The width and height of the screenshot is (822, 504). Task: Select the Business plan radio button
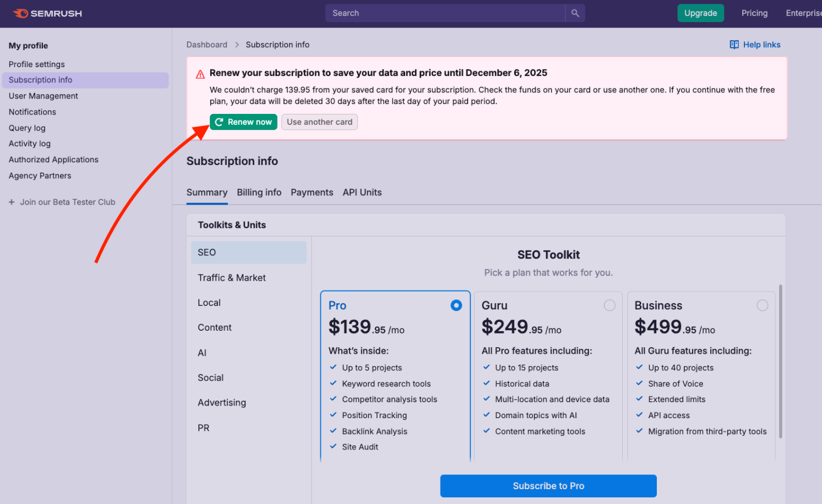point(763,305)
